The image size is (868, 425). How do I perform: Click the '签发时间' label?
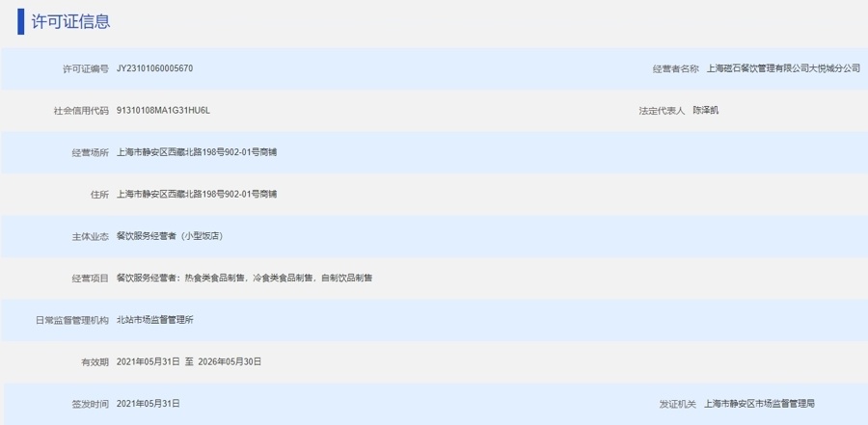tap(91, 404)
